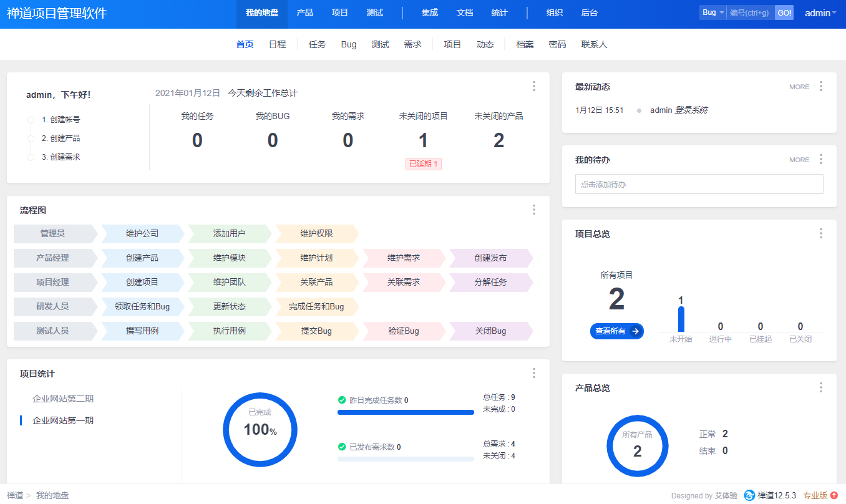
Task: Open the 最新动态 panel's three-dot menu
Action: pyautogui.click(x=820, y=86)
